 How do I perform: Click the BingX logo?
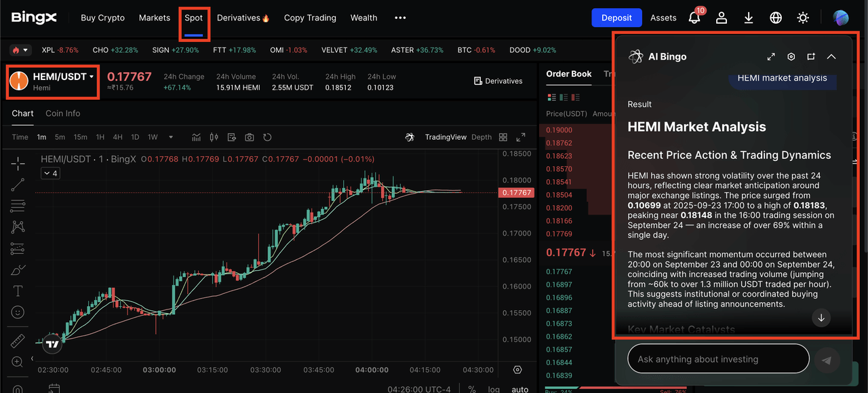[34, 18]
